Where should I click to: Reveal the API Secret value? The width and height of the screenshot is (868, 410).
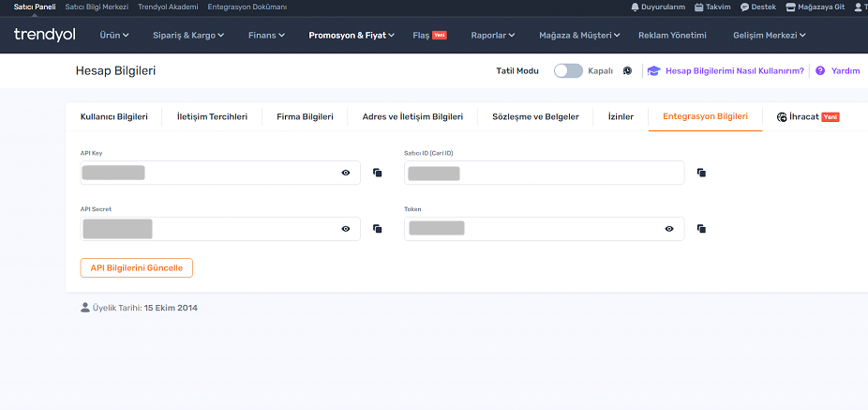click(x=346, y=229)
